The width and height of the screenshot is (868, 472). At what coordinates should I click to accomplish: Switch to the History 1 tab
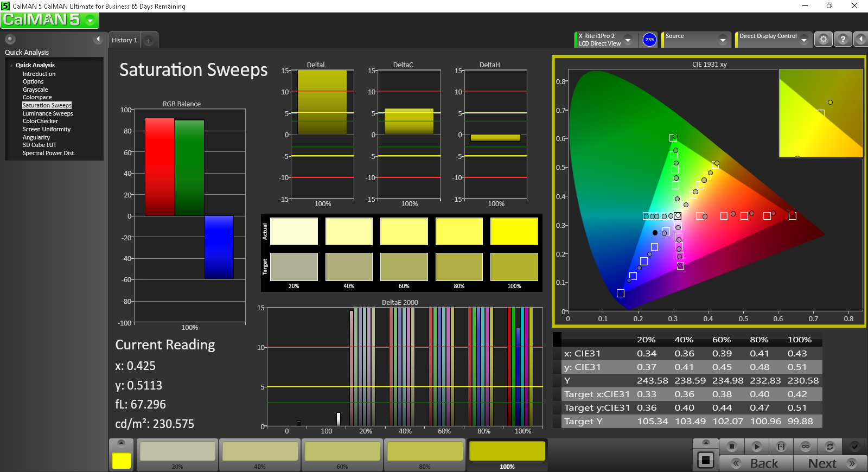(x=124, y=40)
